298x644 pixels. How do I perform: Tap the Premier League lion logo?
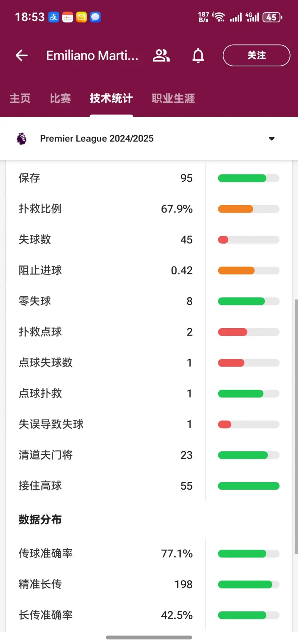pos(22,139)
